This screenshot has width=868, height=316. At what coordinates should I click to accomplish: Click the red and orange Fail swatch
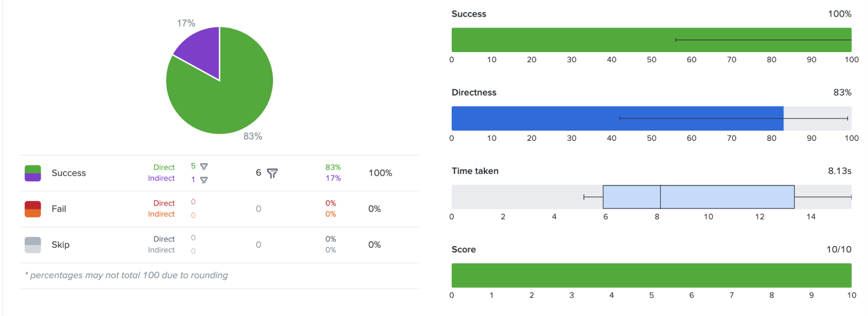coord(33,209)
